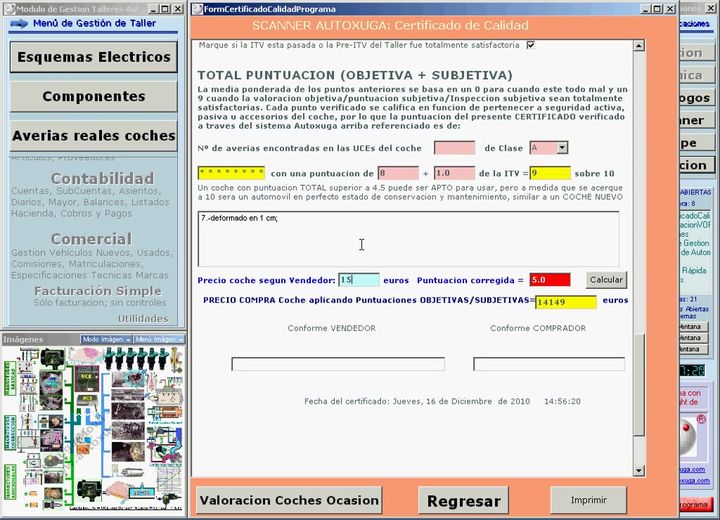Click the red Puntuacion corregida field
720x520 pixels.
550,280
